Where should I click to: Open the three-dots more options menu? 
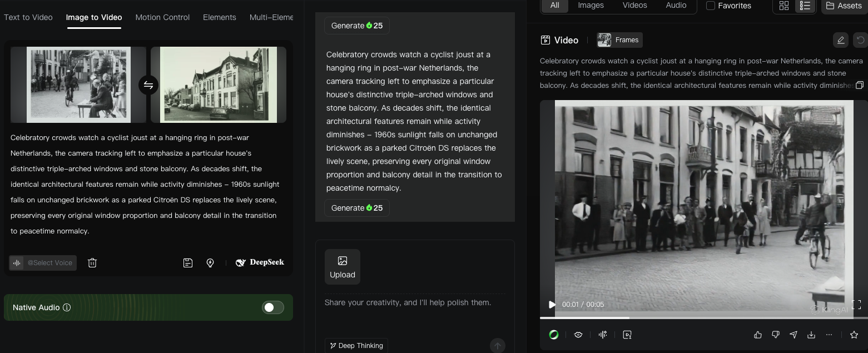829,335
